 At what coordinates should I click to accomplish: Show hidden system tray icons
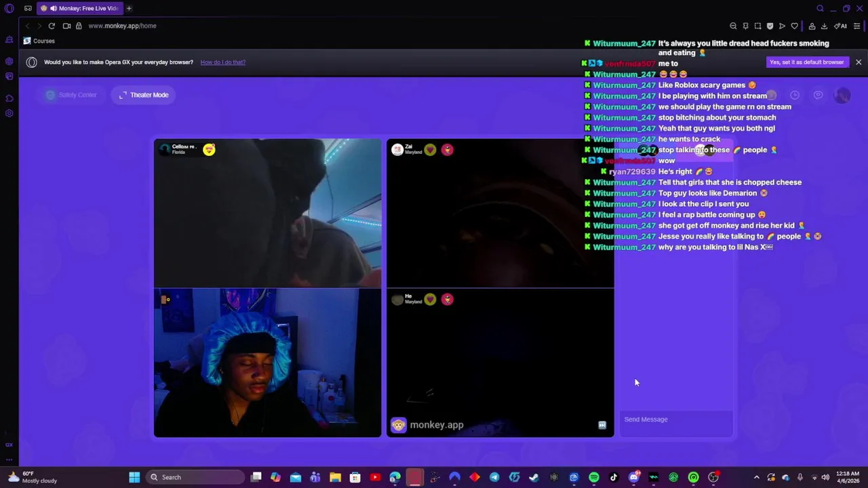(x=757, y=477)
